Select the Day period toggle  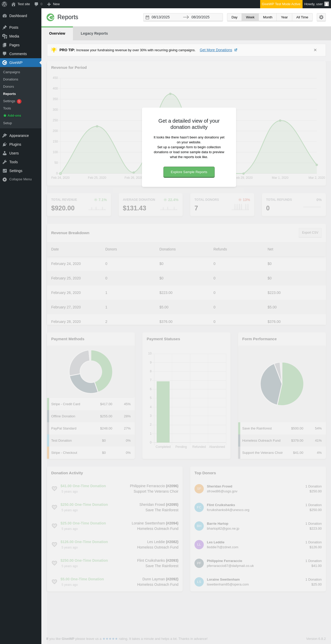click(x=234, y=17)
